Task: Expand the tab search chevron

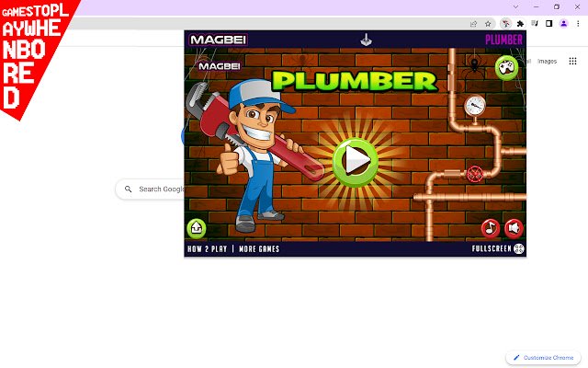Action: (x=516, y=6)
